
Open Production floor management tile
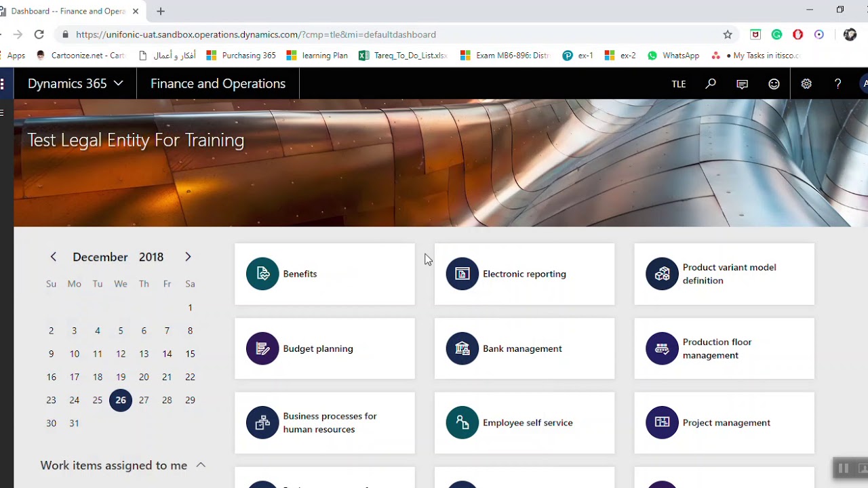(x=724, y=348)
